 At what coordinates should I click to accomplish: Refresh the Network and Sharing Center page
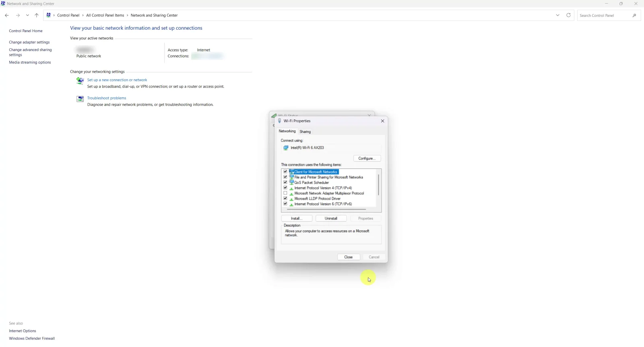pos(569,15)
